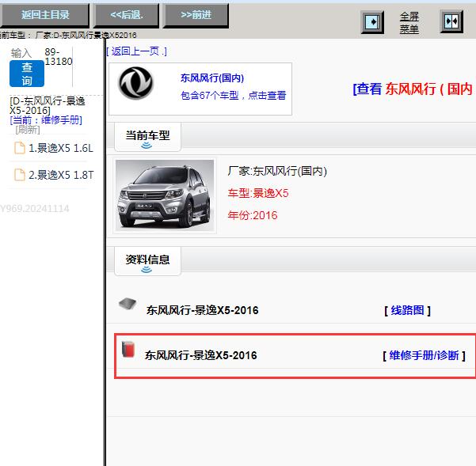Click the blue 查询 search button
This screenshot has width=476, height=466.
(27, 74)
